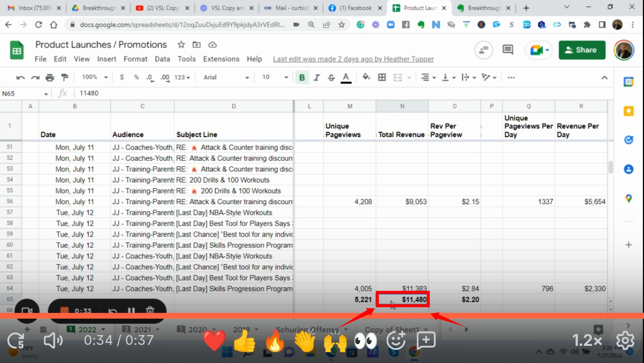Image resolution: width=644 pixels, height=363 pixels.
Task: Open the Arial font dropdown
Action: pos(226,77)
